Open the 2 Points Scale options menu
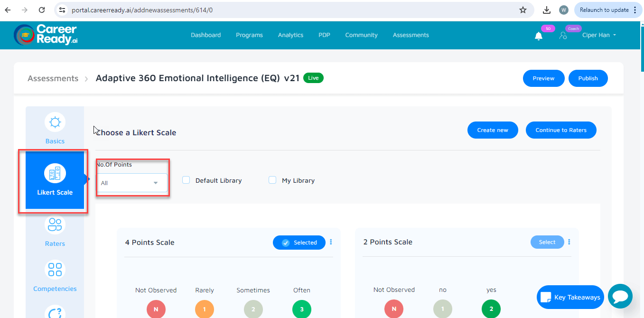Viewport: 644px width, 318px height. (x=569, y=242)
